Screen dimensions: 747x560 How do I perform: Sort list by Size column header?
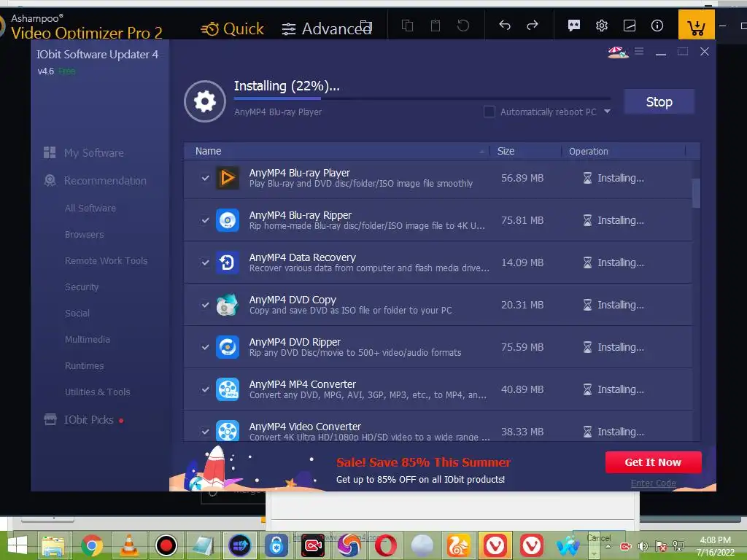tap(525, 151)
